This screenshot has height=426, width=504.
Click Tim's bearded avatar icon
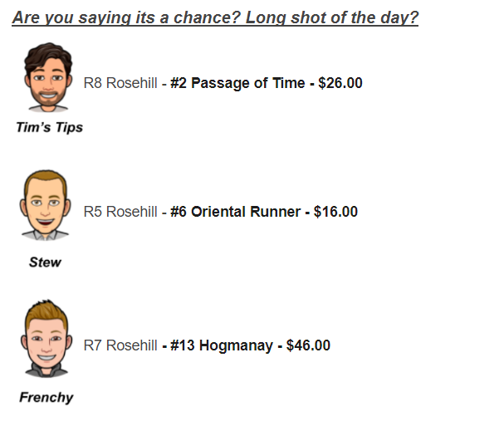(48, 77)
